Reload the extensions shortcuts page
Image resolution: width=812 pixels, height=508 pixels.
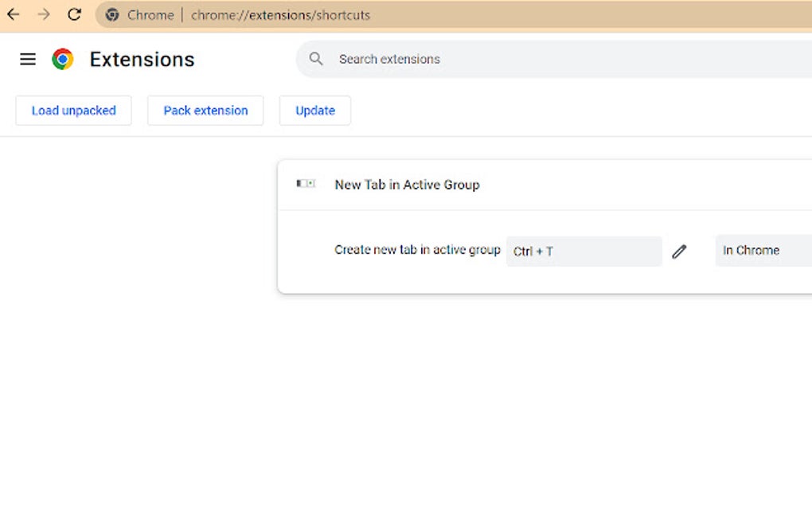(x=74, y=14)
